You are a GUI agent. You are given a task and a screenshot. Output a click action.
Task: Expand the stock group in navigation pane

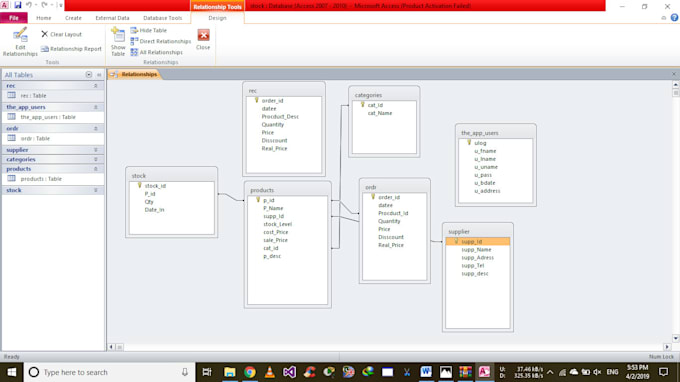(95, 190)
